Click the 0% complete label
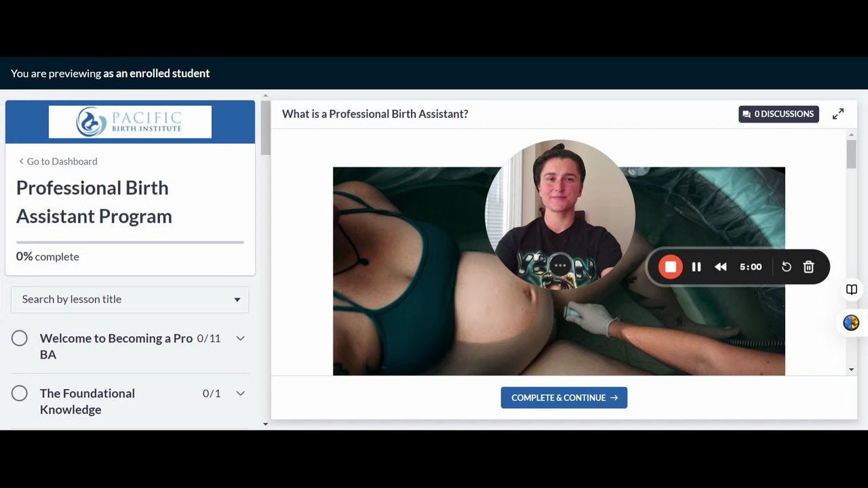868x488 pixels. 47,257
